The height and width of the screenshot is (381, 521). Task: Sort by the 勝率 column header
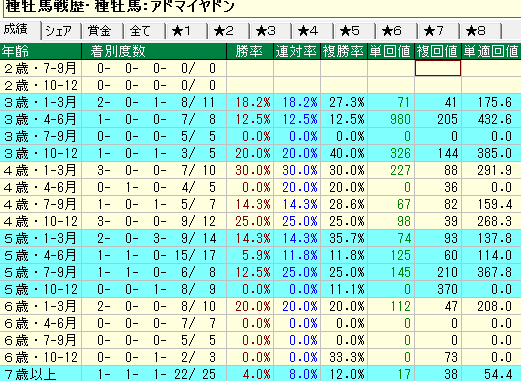pyautogui.click(x=250, y=51)
